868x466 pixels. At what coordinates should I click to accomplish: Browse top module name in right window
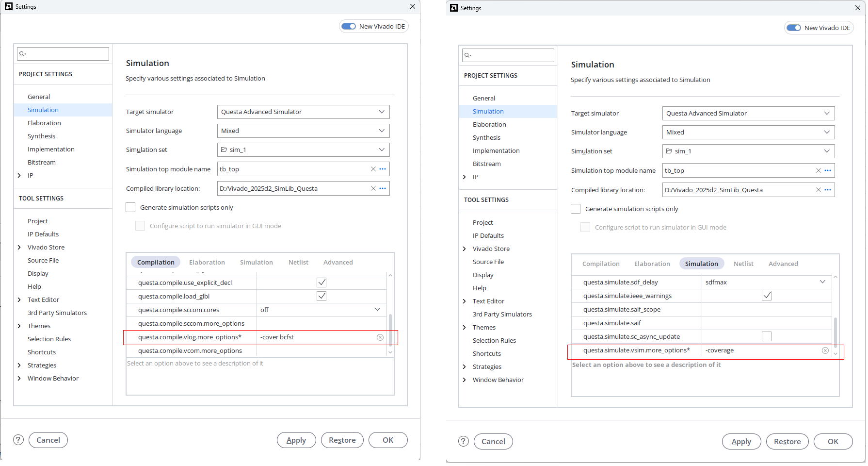click(828, 170)
